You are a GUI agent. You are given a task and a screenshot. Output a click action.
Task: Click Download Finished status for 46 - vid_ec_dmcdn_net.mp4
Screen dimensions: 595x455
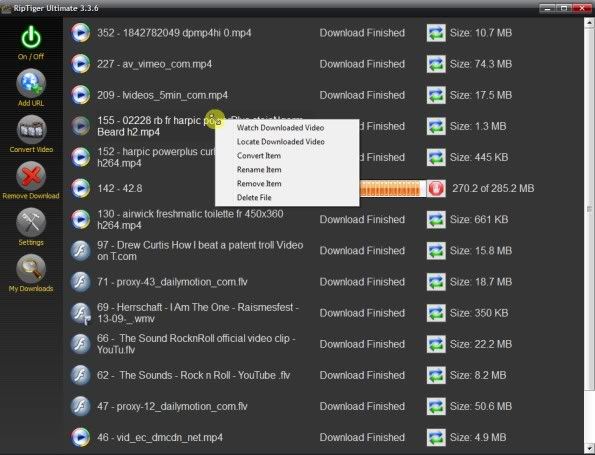[x=362, y=438]
